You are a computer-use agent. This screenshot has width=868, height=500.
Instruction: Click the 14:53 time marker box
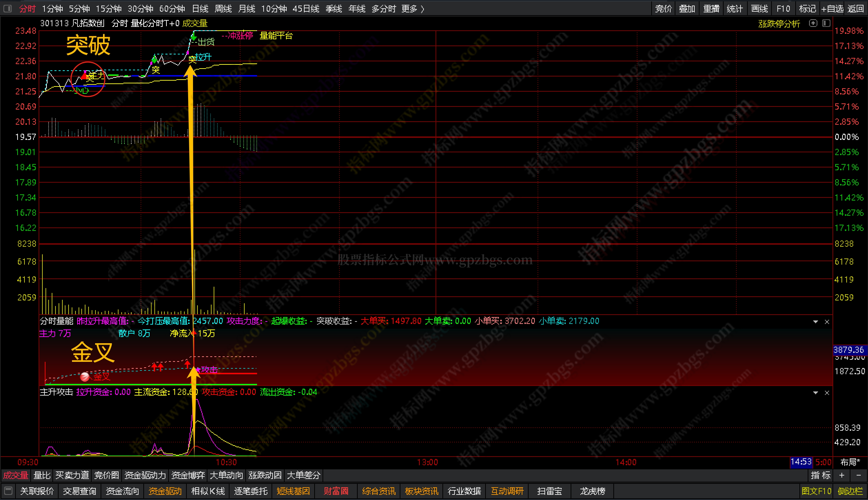801,462
